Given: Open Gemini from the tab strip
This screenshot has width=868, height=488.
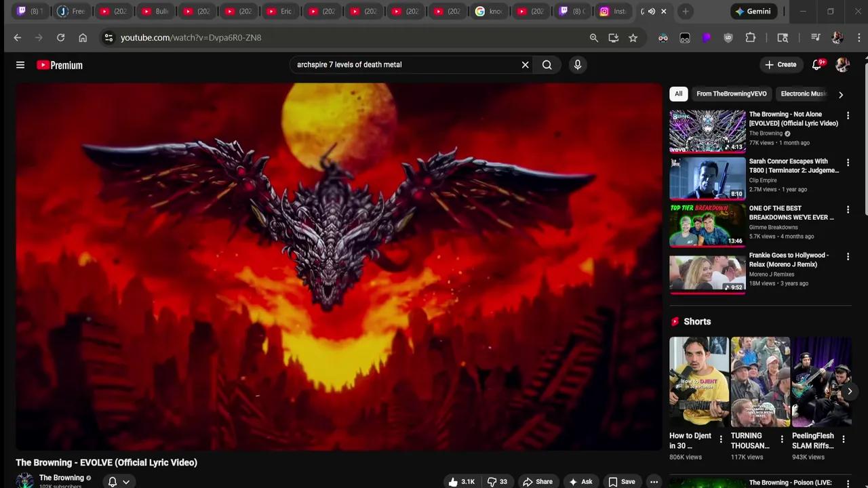Looking at the screenshot, I should click(753, 12).
